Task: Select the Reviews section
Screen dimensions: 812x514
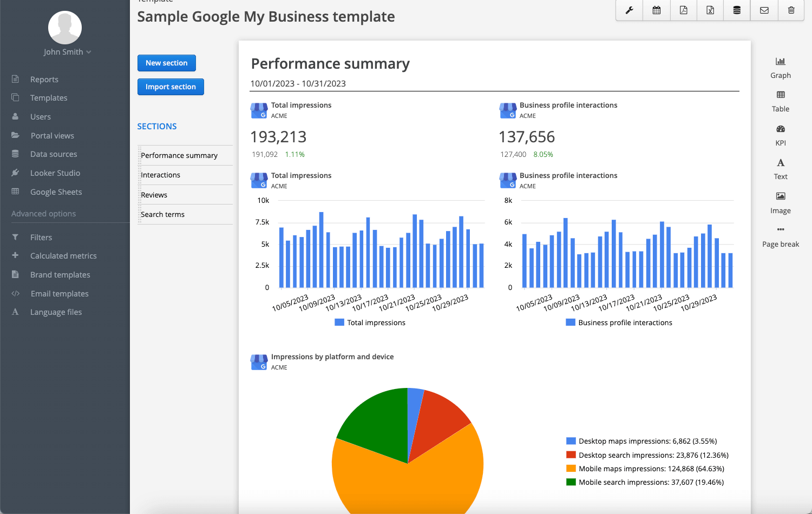Action: pyautogui.click(x=185, y=195)
